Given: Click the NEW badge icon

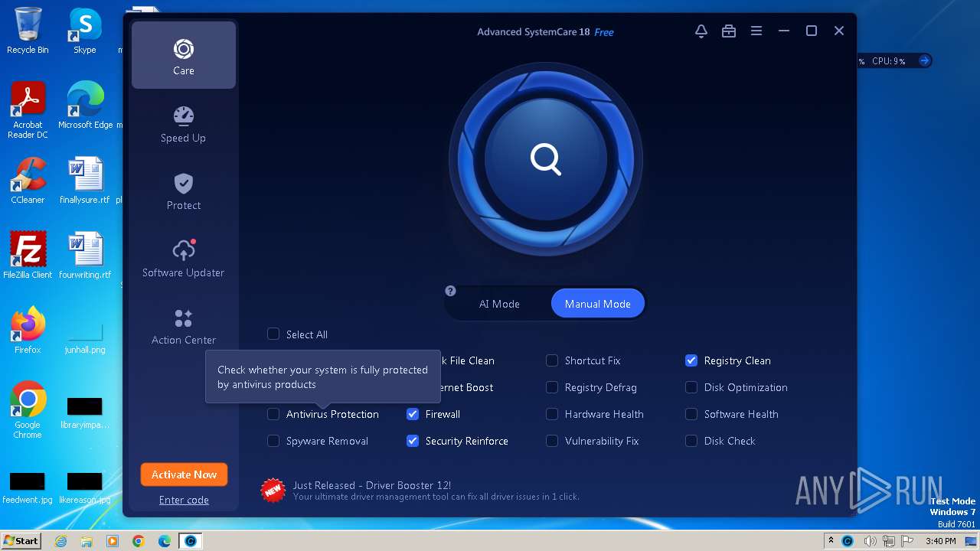Looking at the screenshot, I should point(273,490).
